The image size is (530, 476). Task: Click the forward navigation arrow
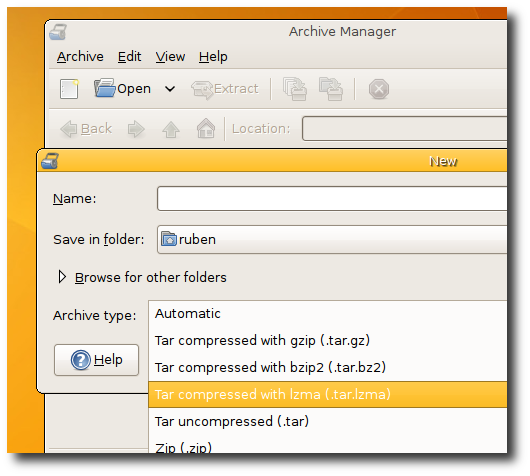(x=136, y=129)
